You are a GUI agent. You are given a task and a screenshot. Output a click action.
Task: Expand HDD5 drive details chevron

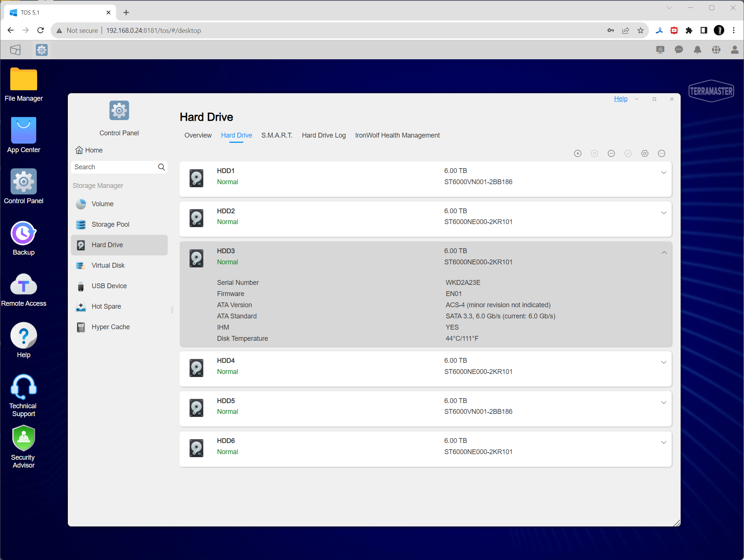click(x=663, y=403)
